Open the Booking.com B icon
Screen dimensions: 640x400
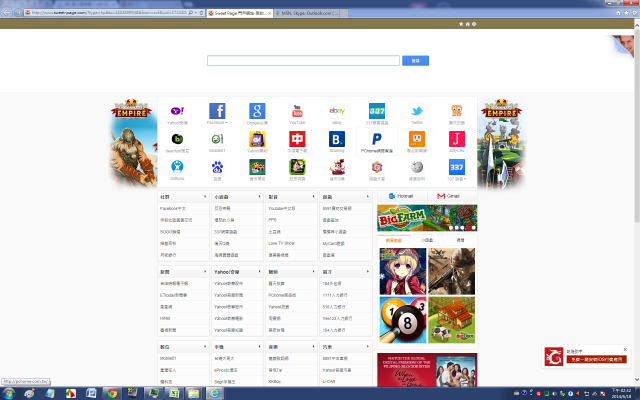coord(337,139)
